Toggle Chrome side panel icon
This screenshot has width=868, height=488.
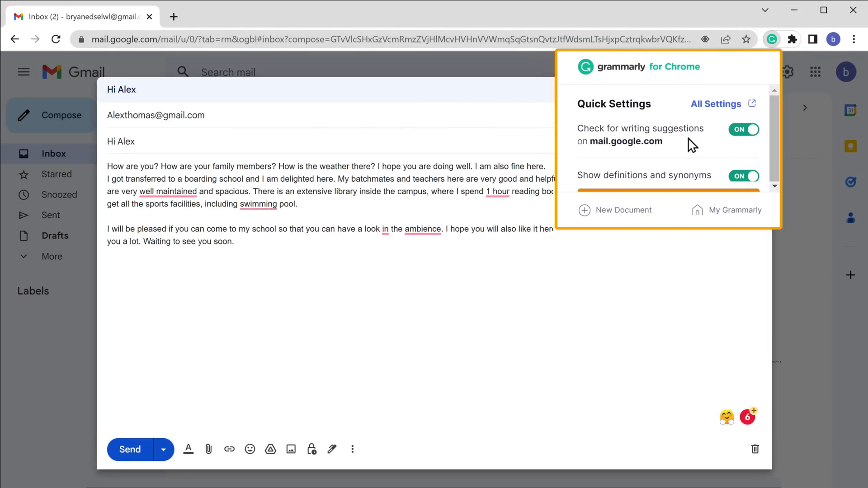[x=813, y=39]
